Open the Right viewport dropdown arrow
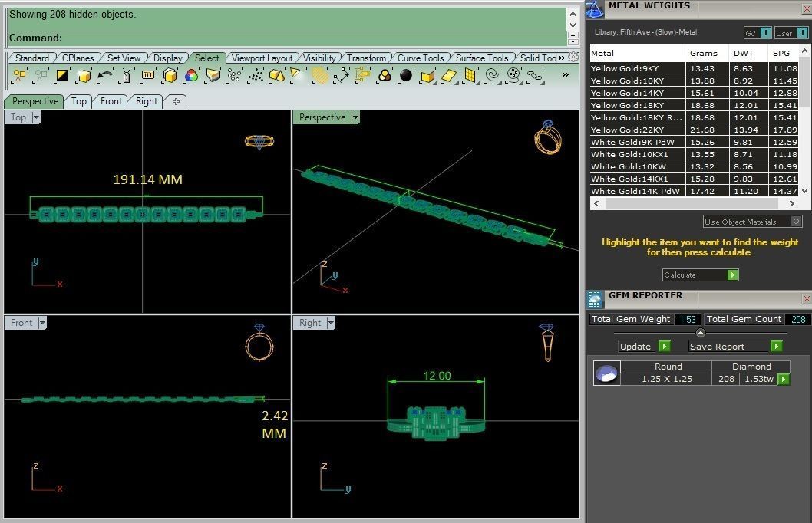The image size is (812, 523). coord(331,323)
